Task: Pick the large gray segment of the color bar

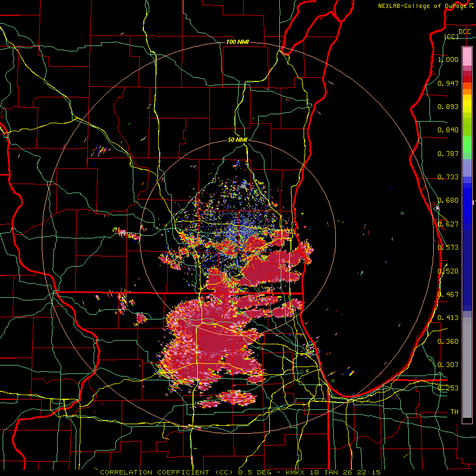Action: (467, 368)
